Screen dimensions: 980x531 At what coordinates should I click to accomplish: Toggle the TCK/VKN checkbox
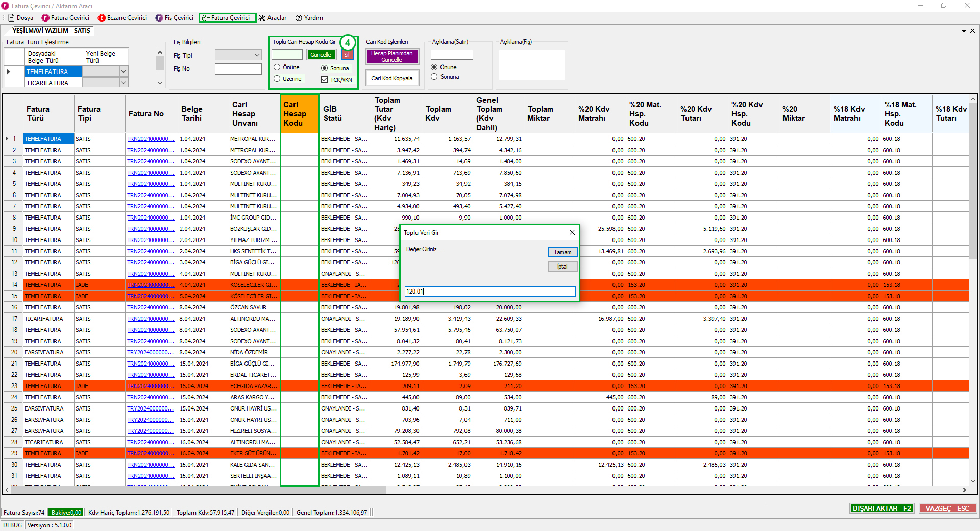pyautogui.click(x=324, y=80)
